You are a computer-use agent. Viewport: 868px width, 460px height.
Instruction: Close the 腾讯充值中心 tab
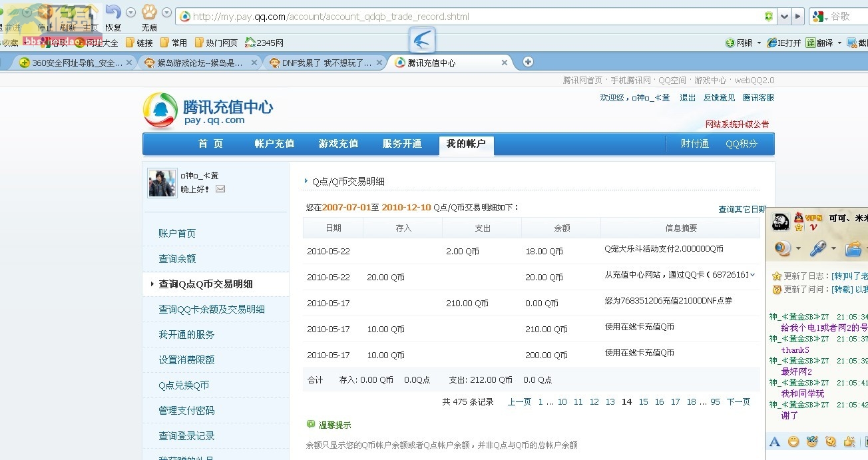pos(505,63)
